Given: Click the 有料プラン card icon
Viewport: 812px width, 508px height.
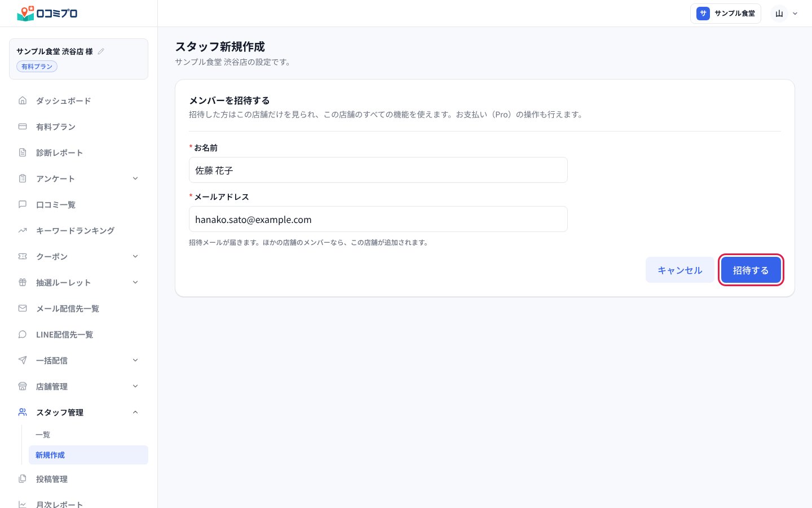Looking at the screenshot, I should pyautogui.click(x=23, y=126).
